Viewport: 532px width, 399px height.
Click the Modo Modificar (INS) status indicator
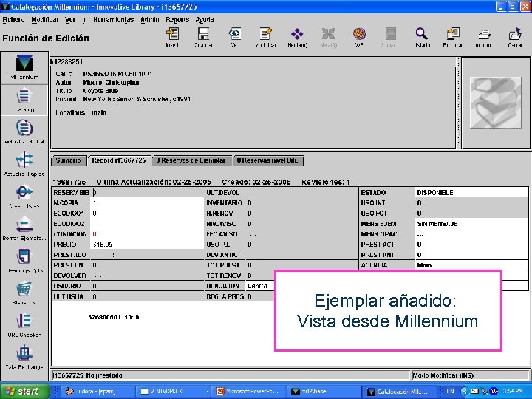(x=470, y=375)
